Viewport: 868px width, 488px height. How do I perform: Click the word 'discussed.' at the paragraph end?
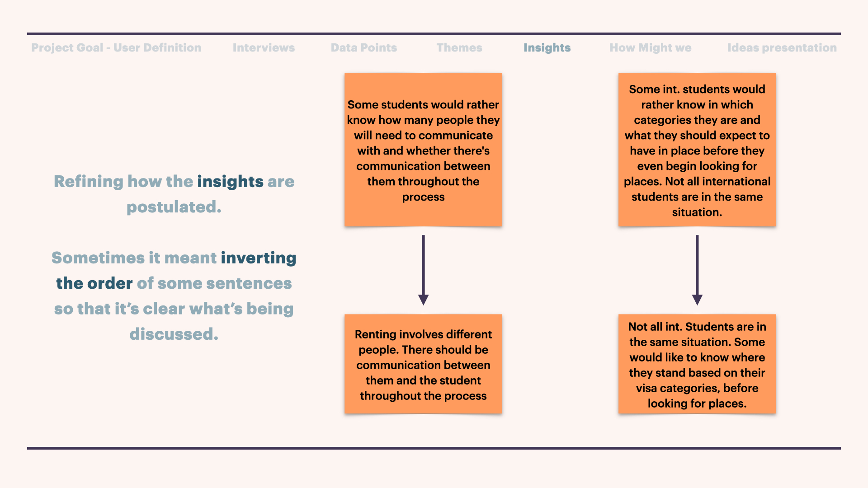(x=174, y=334)
